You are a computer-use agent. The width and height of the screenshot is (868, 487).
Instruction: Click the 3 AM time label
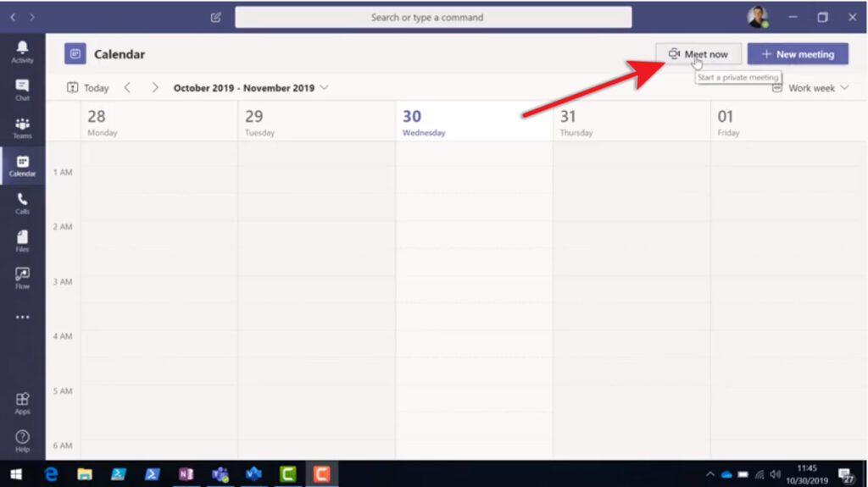point(63,282)
